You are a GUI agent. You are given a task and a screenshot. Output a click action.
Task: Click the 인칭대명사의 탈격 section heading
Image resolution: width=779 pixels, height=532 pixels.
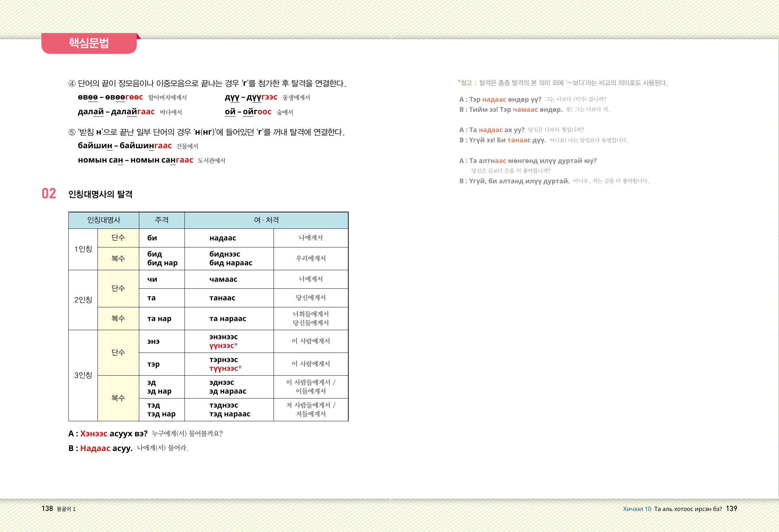click(x=100, y=194)
